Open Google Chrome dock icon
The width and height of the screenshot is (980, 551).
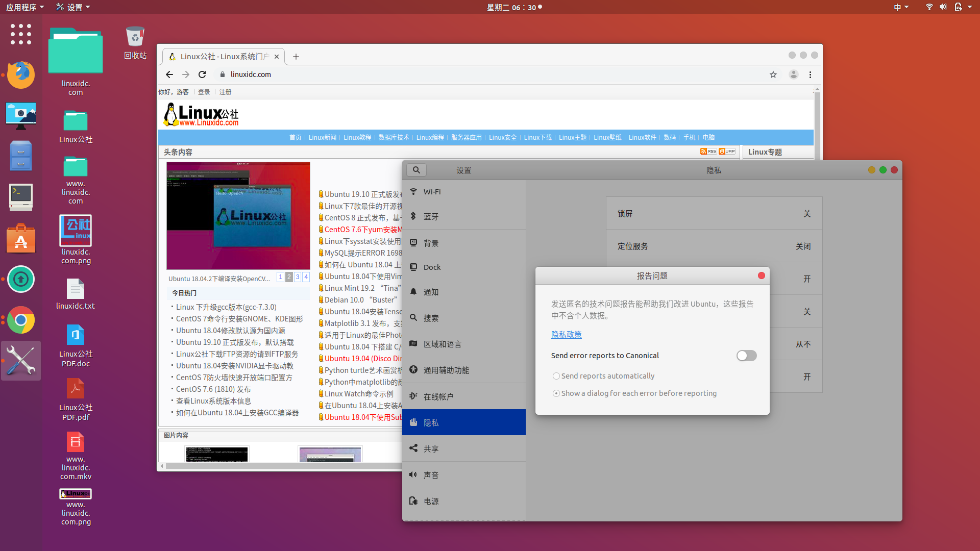click(21, 320)
